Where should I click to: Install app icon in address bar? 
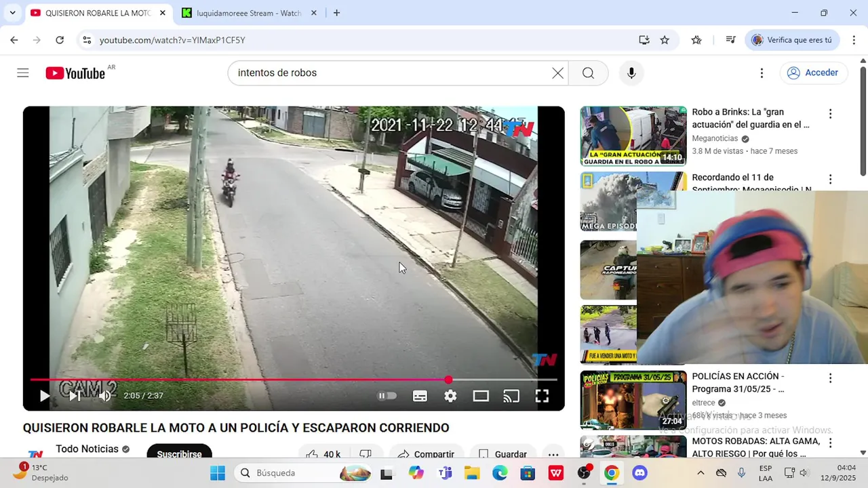coord(644,40)
